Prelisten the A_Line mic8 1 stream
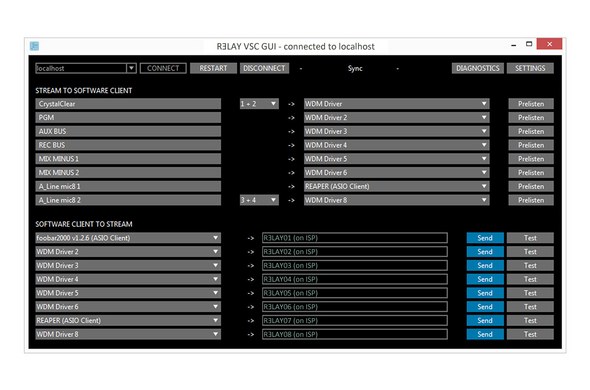 coord(531,186)
